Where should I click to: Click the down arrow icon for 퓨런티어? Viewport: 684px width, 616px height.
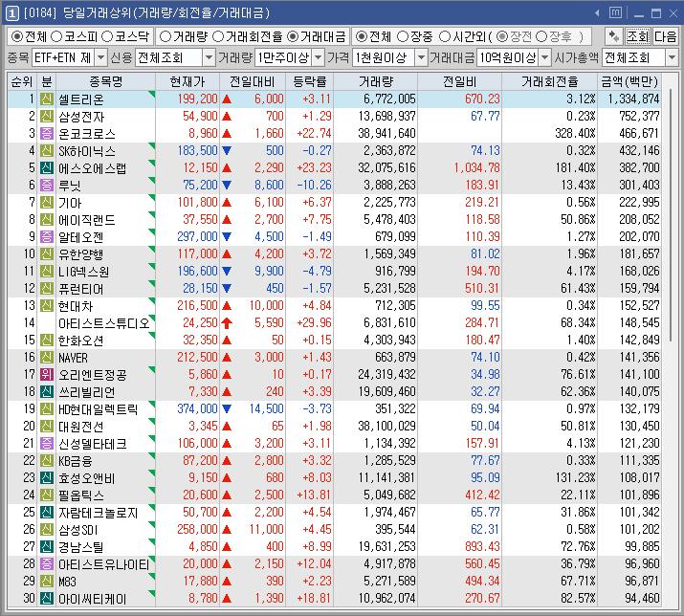[x=227, y=288]
